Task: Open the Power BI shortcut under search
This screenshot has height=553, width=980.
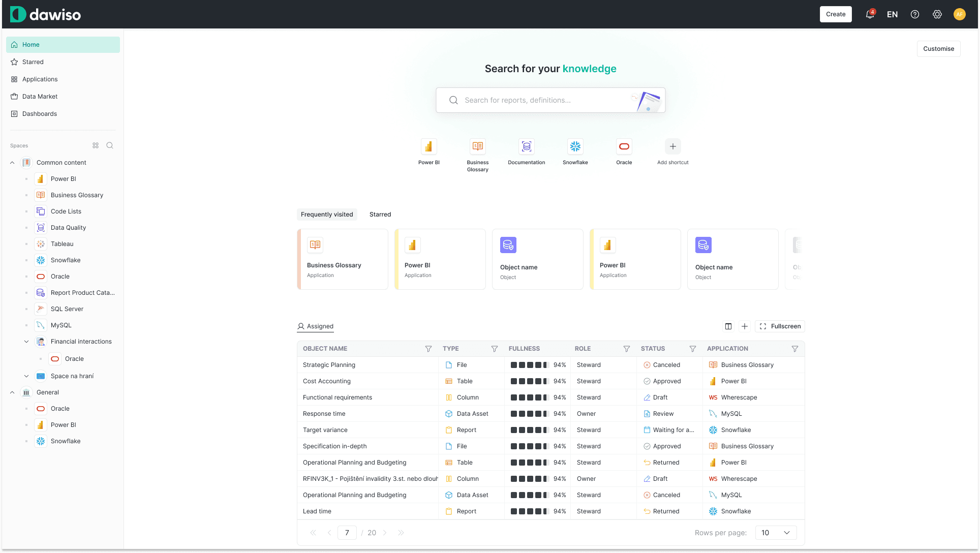Action: pos(429,152)
